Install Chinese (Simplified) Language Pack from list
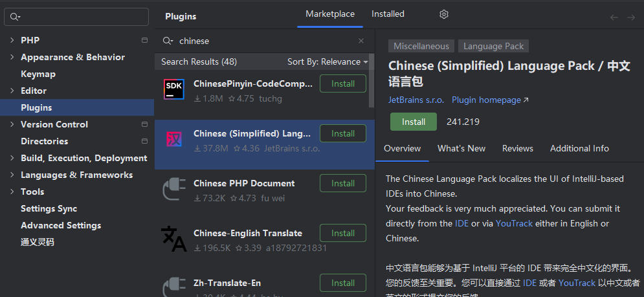Image resolution: width=644 pixels, height=297 pixels. point(343,133)
